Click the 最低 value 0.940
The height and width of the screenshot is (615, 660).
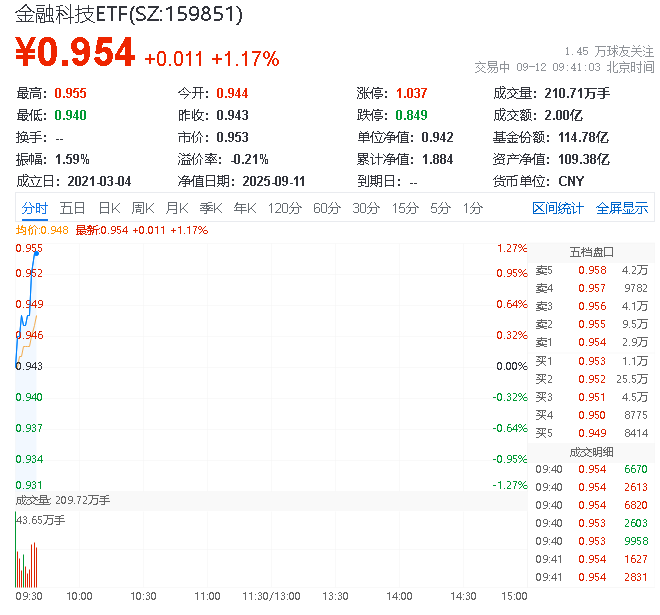point(70,115)
